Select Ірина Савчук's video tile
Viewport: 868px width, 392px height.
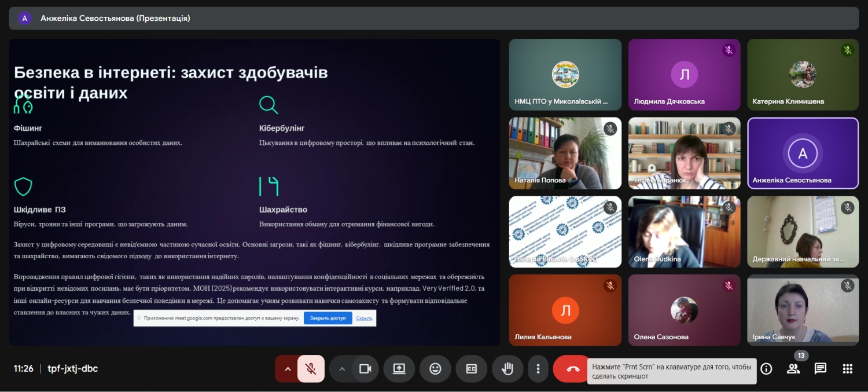tap(803, 310)
